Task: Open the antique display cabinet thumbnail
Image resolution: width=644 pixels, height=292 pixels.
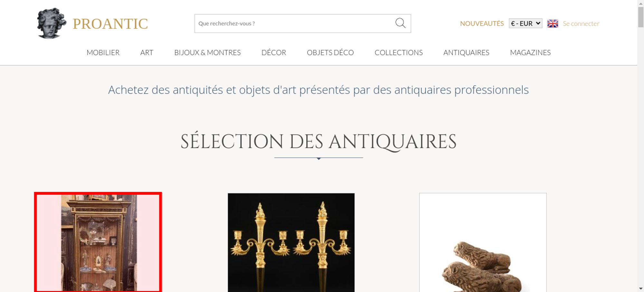Action: [x=98, y=242]
